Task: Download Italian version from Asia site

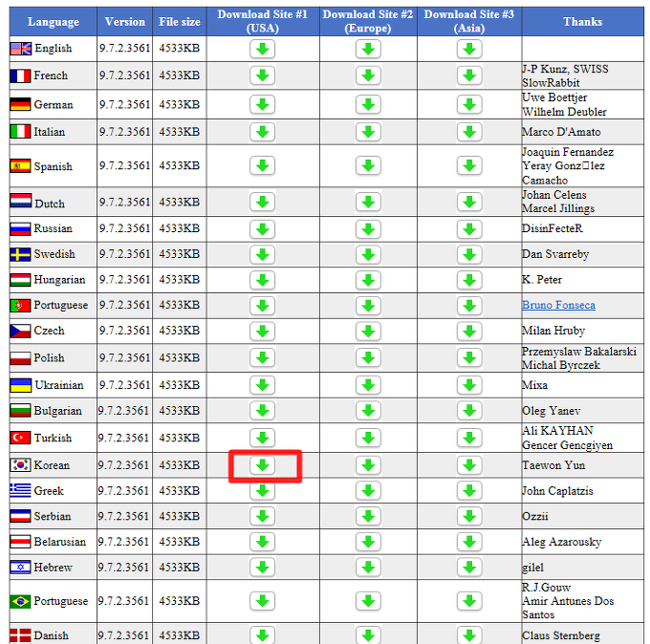Action: [469, 132]
